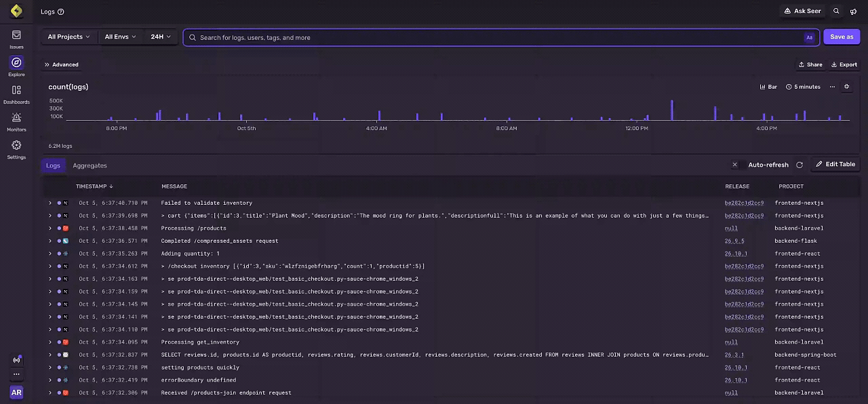The height and width of the screenshot is (404, 868).
Task: Open the All Projects dropdown
Action: (69, 37)
